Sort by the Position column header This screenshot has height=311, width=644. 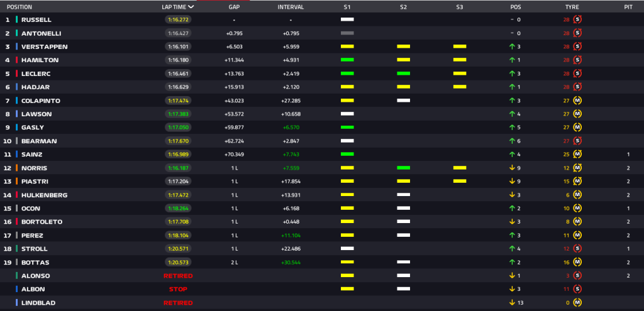click(x=19, y=7)
